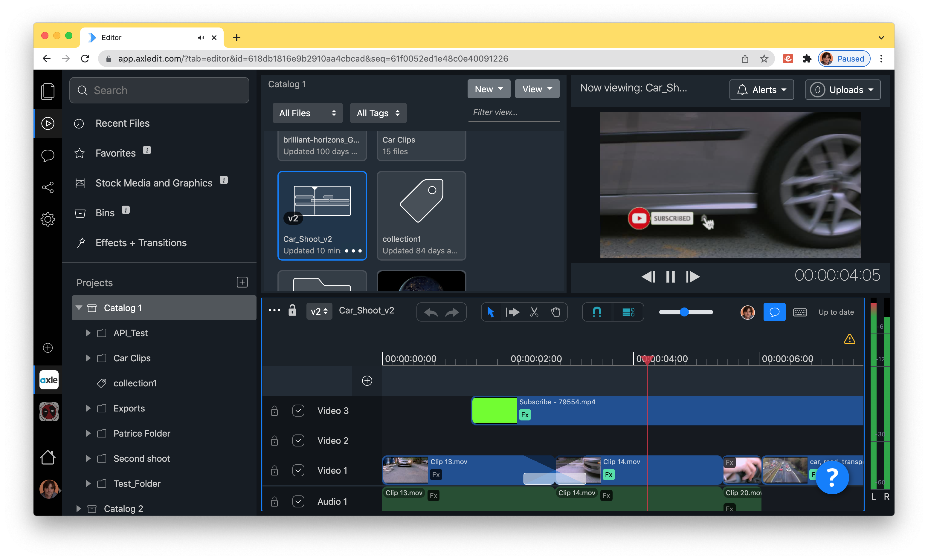Open the share icon in left sidebar

click(48, 187)
